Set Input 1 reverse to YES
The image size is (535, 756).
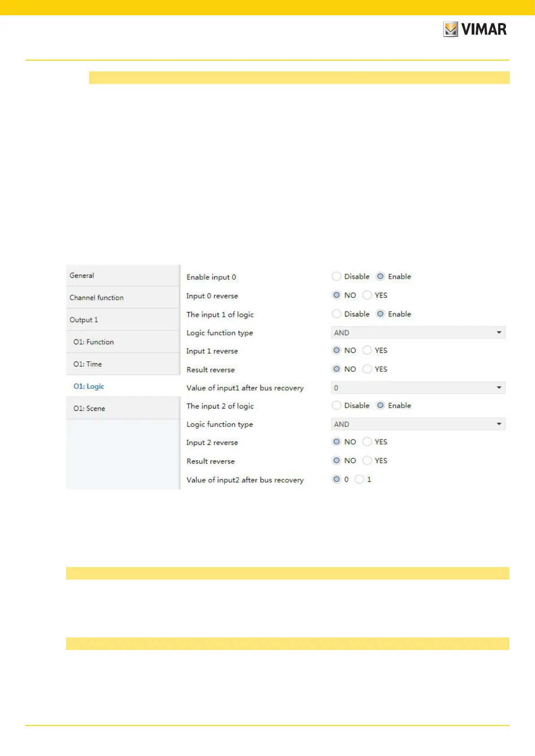pos(367,351)
